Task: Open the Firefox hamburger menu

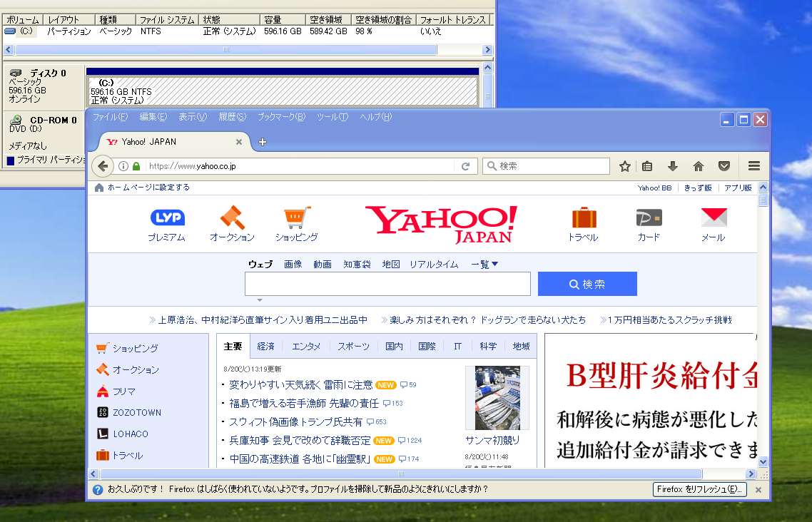Action: click(x=754, y=166)
